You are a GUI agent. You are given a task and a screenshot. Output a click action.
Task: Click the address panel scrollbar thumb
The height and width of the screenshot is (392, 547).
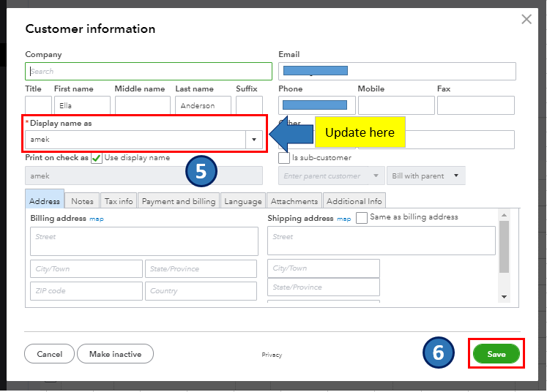504,246
